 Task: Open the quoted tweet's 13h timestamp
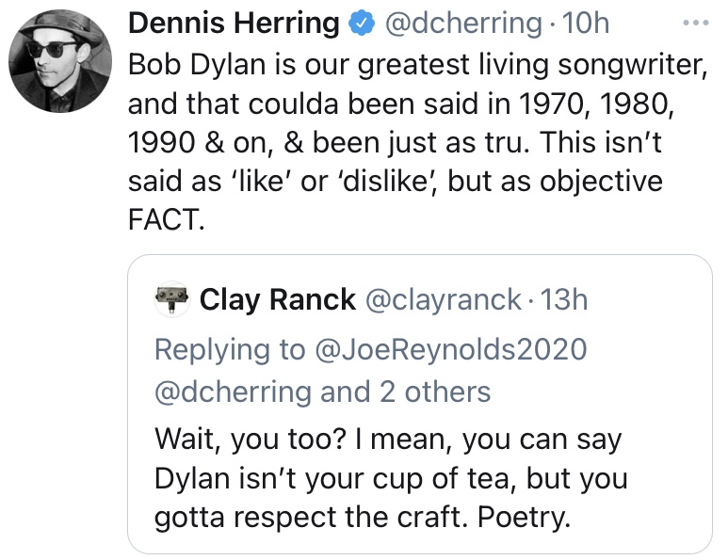(x=565, y=300)
